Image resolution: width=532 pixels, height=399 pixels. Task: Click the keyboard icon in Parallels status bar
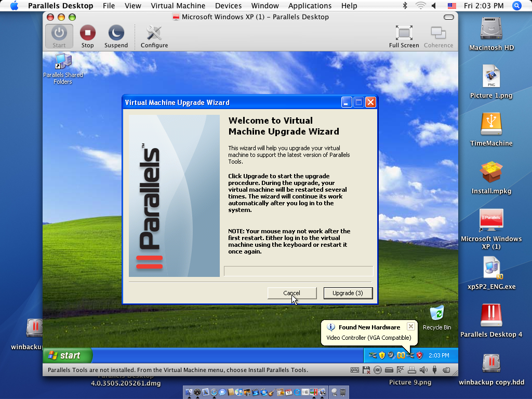(354, 370)
